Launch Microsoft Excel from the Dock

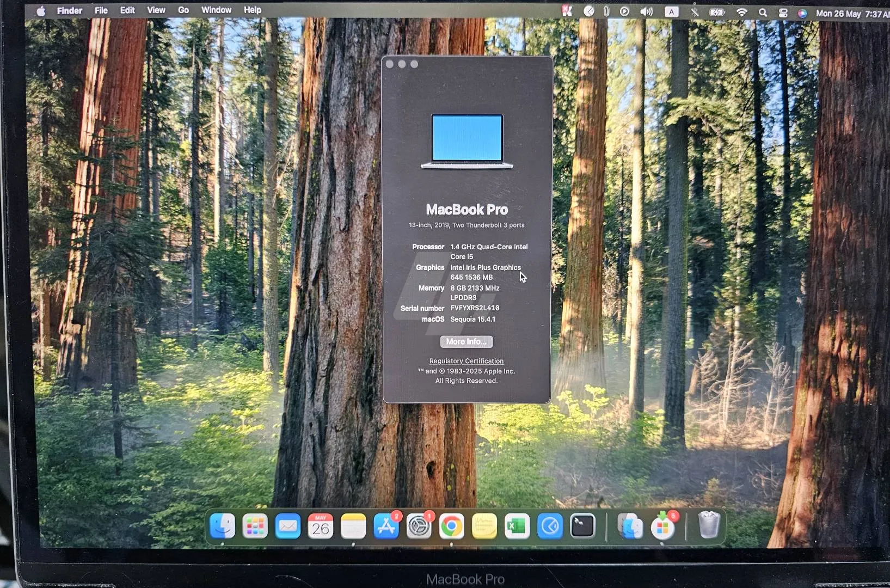[x=517, y=526]
